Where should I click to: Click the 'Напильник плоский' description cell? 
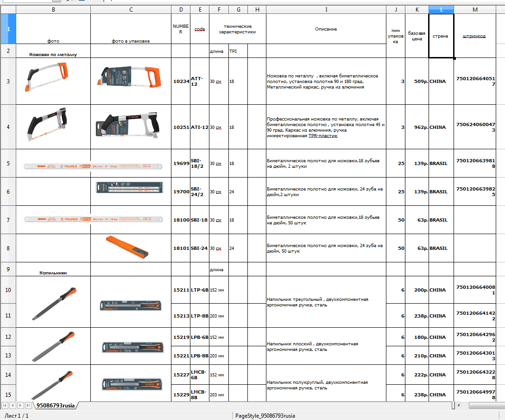(326, 346)
